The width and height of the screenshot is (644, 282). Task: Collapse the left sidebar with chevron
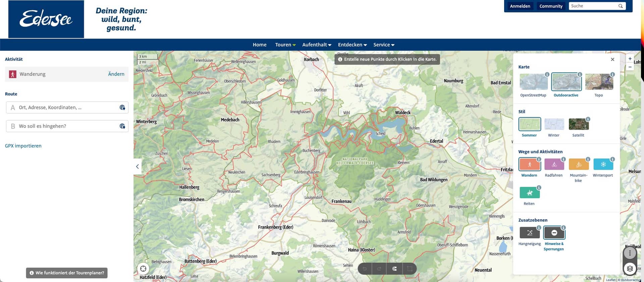point(137,166)
